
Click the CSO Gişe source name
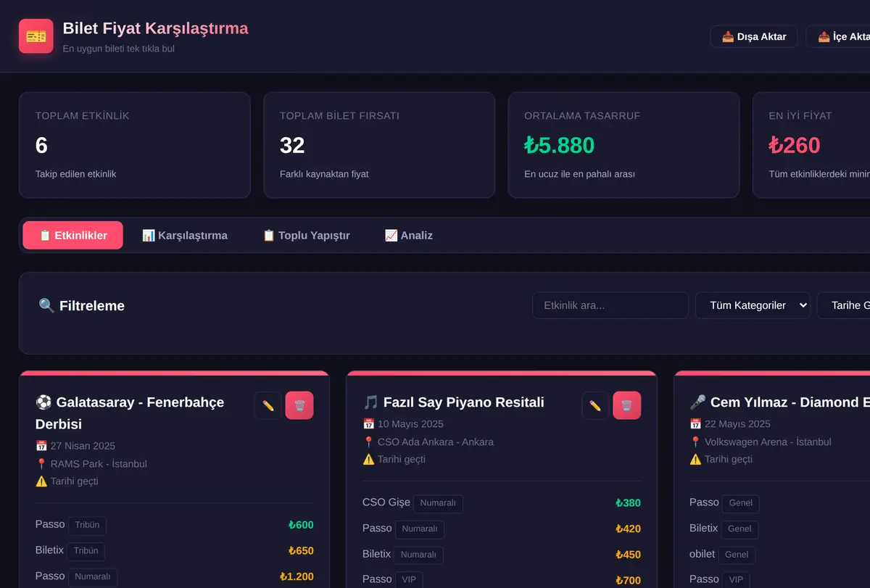386,502
